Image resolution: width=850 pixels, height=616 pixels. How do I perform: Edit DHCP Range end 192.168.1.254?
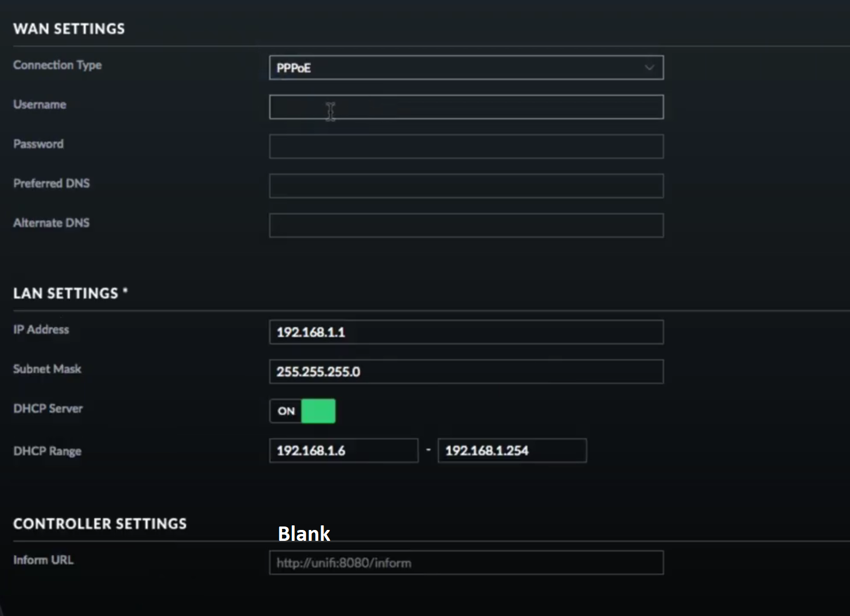pos(512,451)
